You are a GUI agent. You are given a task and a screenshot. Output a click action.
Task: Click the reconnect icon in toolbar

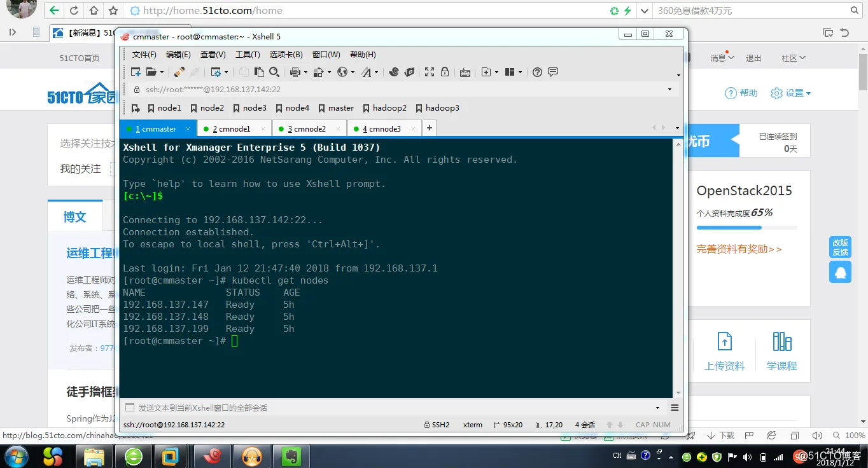click(179, 72)
